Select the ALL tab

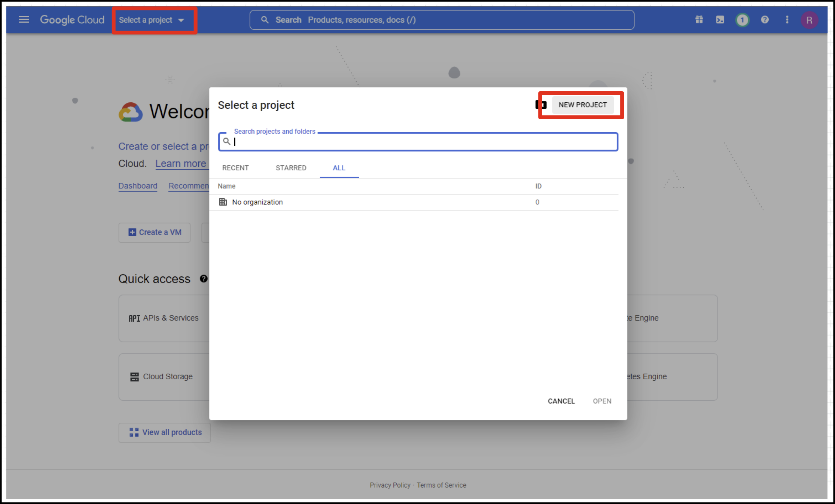click(339, 168)
